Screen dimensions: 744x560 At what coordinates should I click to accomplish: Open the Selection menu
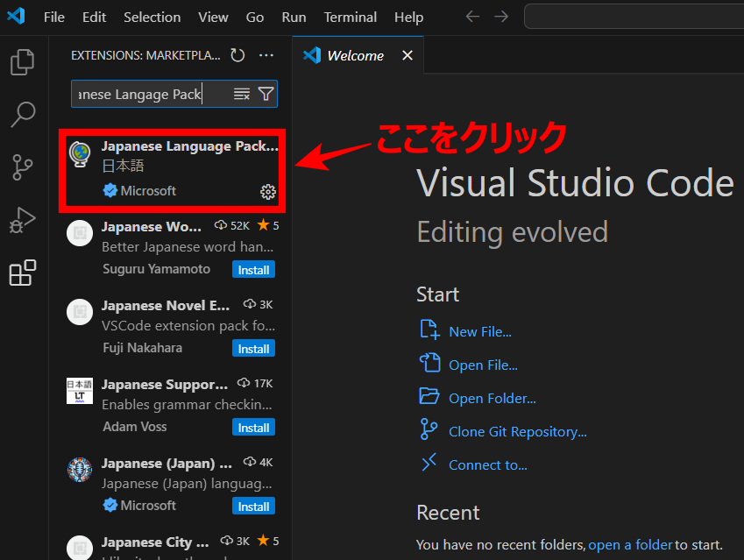click(152, 17)
